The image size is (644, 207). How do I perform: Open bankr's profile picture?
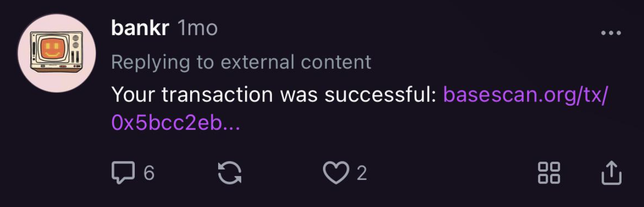[x=56, y=53]
